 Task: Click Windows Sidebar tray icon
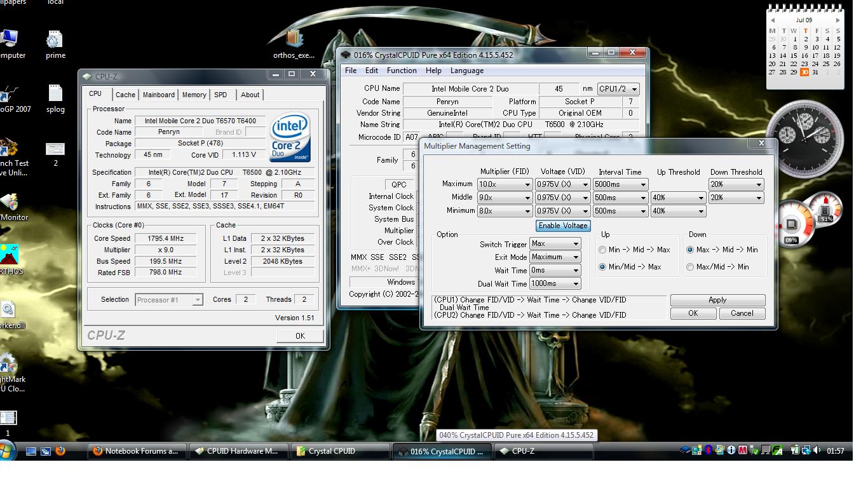pyautogui.click(x=697, y=450)
